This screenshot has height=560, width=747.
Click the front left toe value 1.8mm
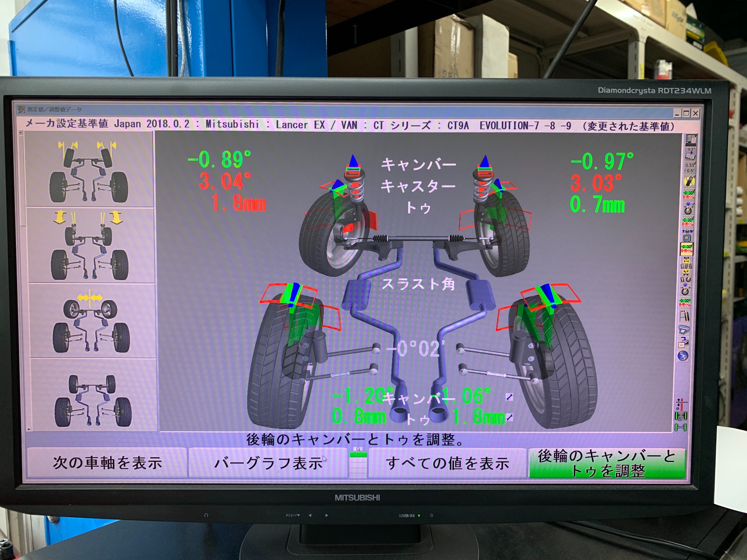click(239, 203)
